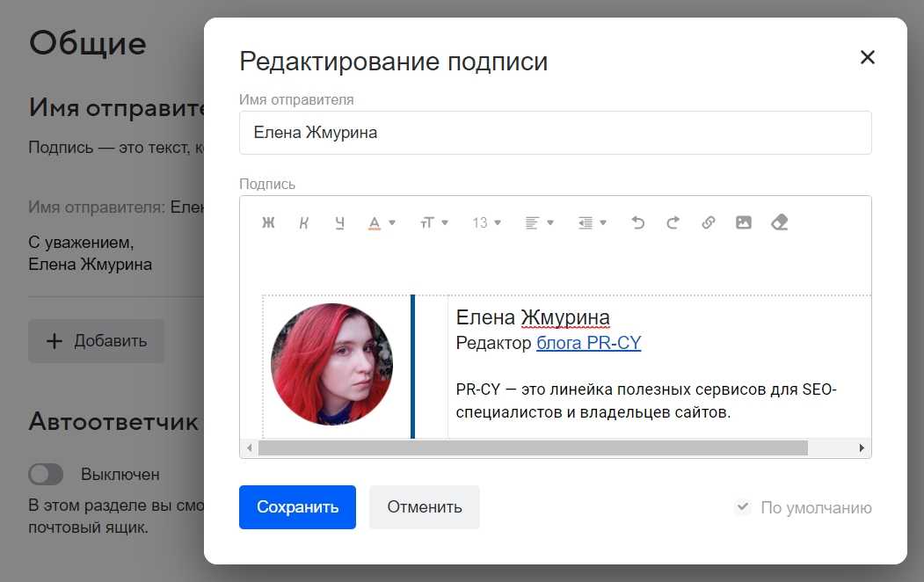Click the Сохранить button
This screenshot has height=582, width=924.
pyautogui.click(x=297, y=507)
